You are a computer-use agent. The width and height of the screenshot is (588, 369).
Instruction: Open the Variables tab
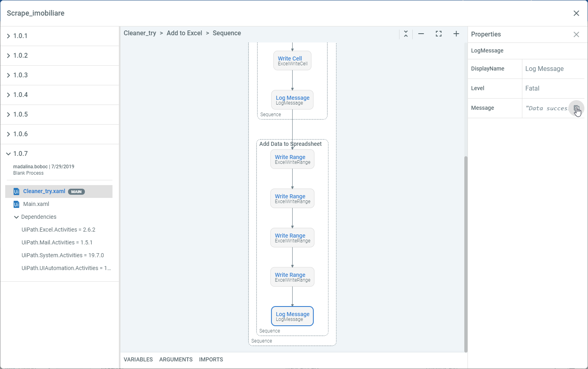[x=138, y=359]
